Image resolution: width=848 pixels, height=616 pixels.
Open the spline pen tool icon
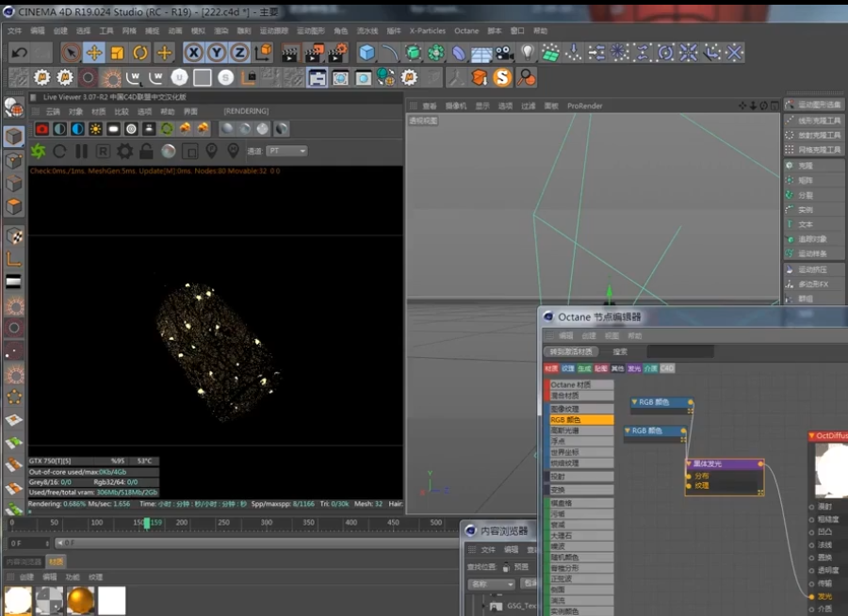click(390, 53)
